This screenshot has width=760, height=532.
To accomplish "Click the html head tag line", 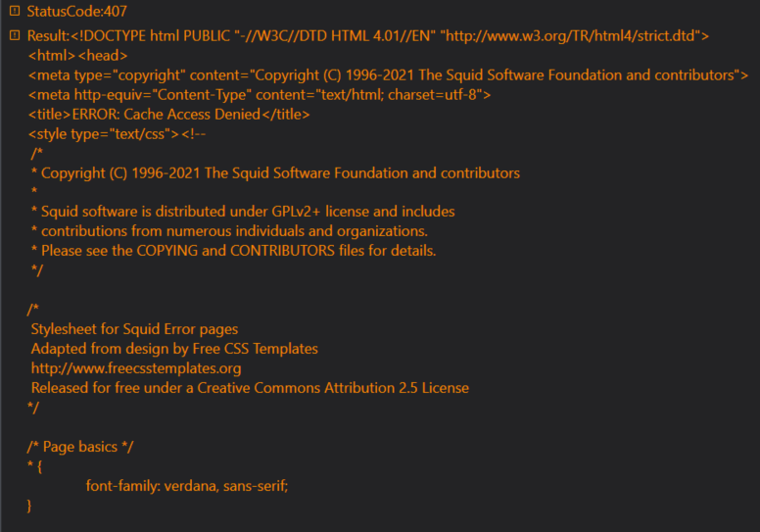I will (x=78, y=56).
